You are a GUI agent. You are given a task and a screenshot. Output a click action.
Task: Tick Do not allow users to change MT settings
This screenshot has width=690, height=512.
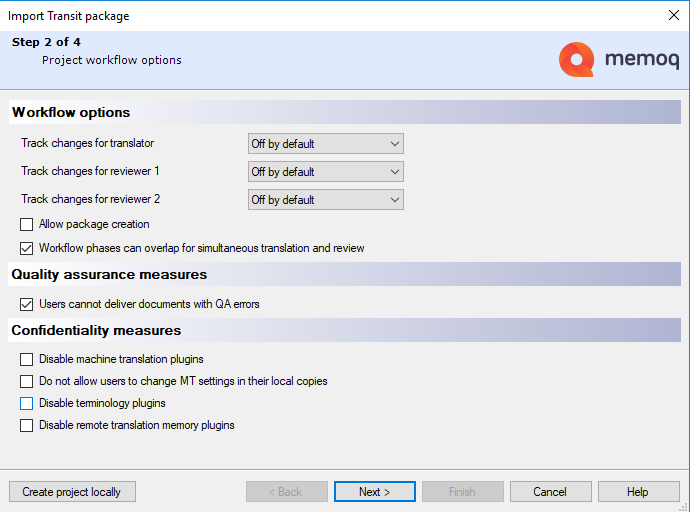[27, 381]
